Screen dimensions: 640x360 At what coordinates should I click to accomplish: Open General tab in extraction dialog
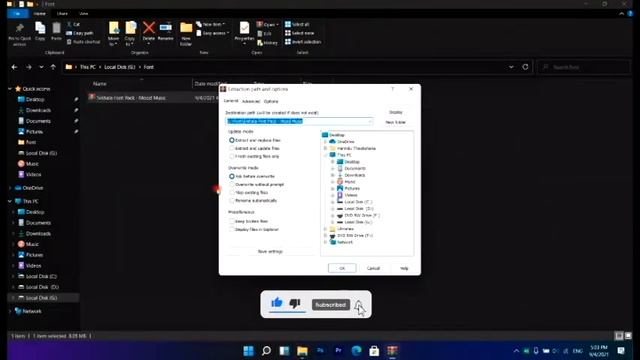[x=231, y=101]
